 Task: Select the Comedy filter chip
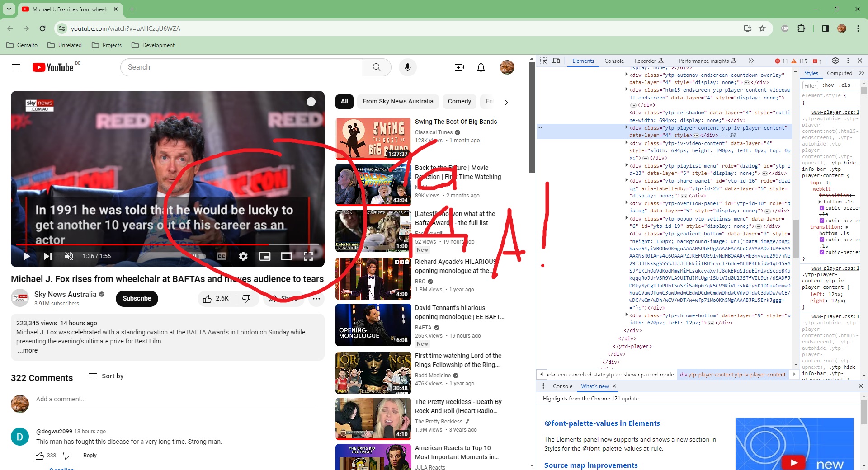459,102
